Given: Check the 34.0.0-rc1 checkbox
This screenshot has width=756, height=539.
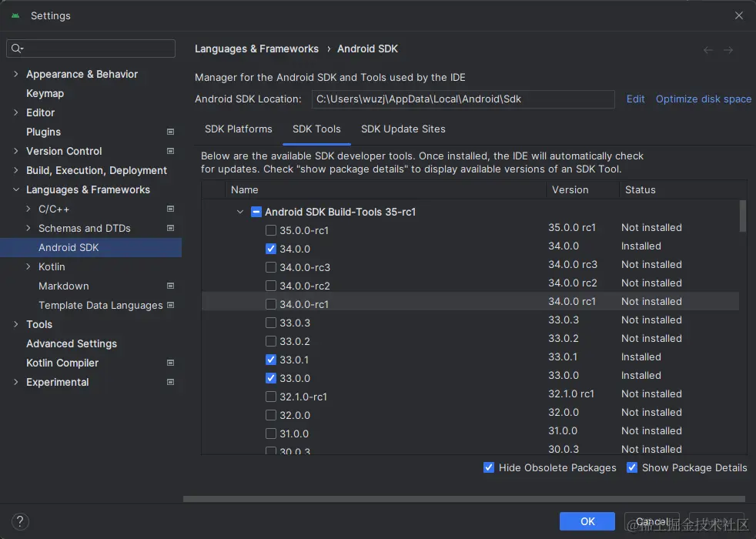Looking at the screenshot, I should coord(271,304).
